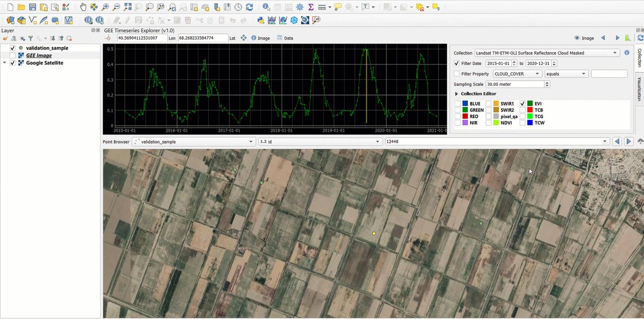Select the Pan Map hand tool
The height and width of the screenshot is (319, 644).
tap(82, 7)
